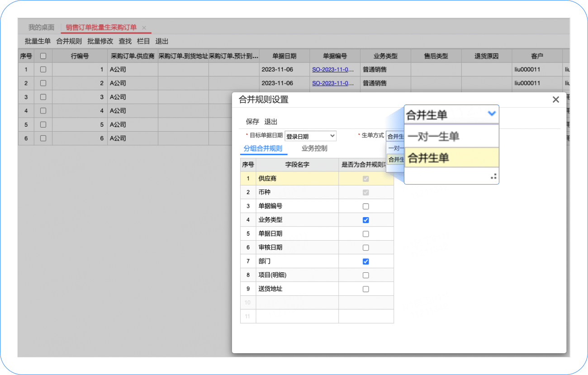This screenshot has width=588, height=375.
Task: Close the 合并规则设置 dialog
Action: [556, 100]
